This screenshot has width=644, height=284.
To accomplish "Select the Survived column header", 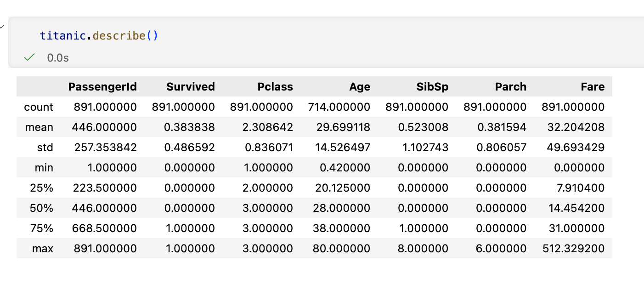I will [x=191, y=87].
